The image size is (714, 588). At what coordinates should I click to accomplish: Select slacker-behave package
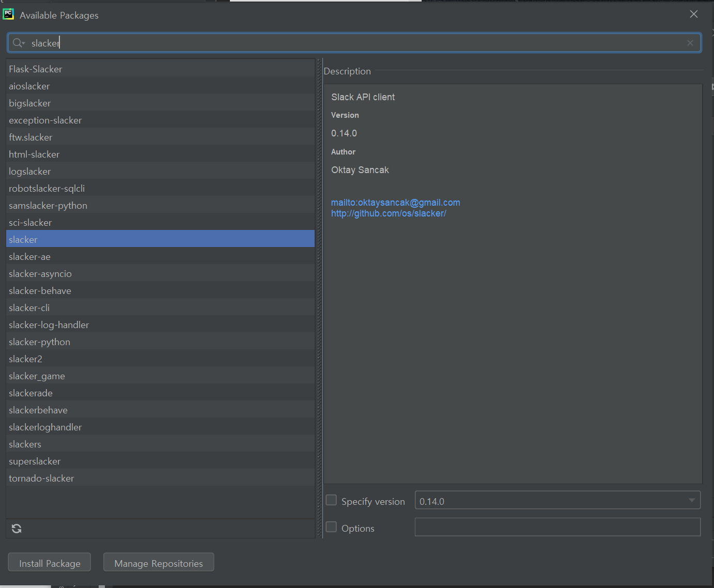point(160,290)
